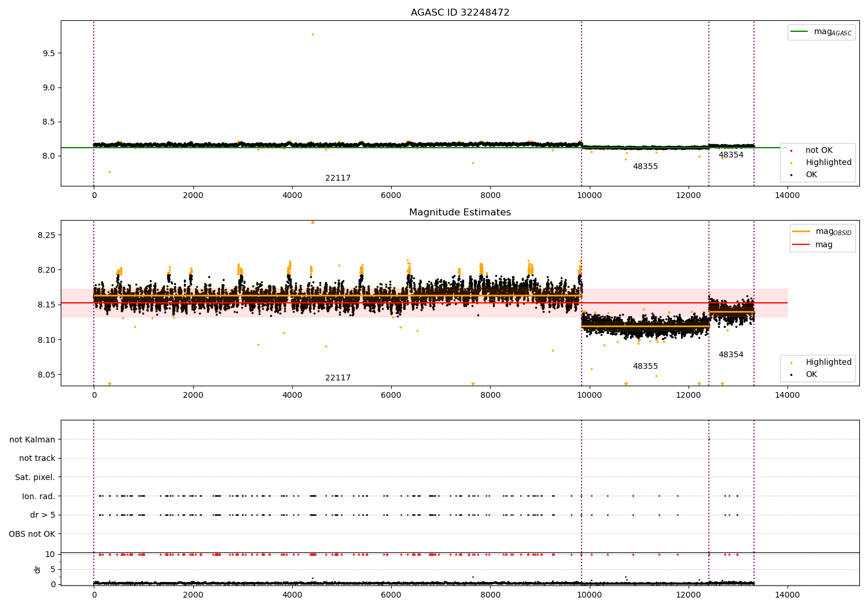The height and width of the screenshot is (608, 868).
Task: Click obsid label 48354 in the AGASC ID plot
Action: [731, 155]
